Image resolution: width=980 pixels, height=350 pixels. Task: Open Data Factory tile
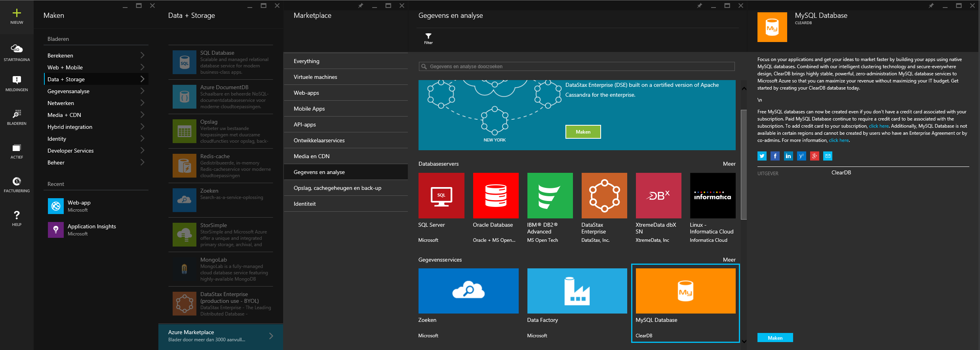click(577, 291)
